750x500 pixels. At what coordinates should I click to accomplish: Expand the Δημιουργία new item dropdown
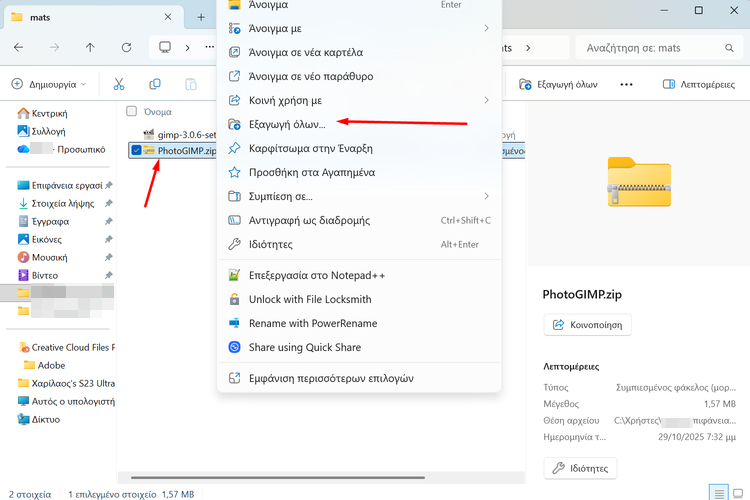click(x=50, y=85)
